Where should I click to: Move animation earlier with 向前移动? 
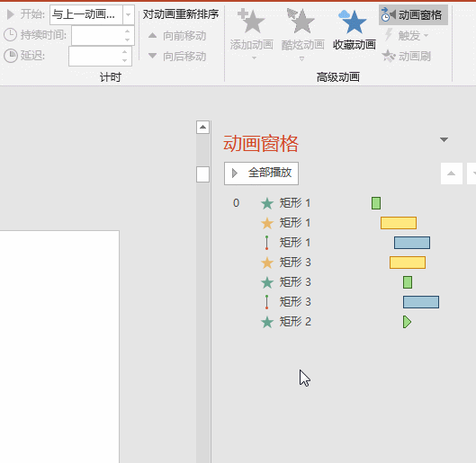177,36
